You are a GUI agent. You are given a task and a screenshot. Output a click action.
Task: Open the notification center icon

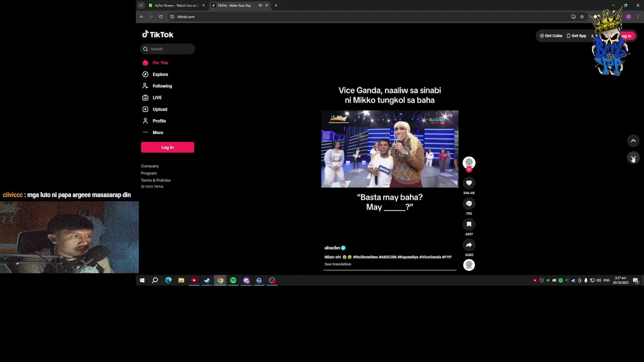pos(635,281)
